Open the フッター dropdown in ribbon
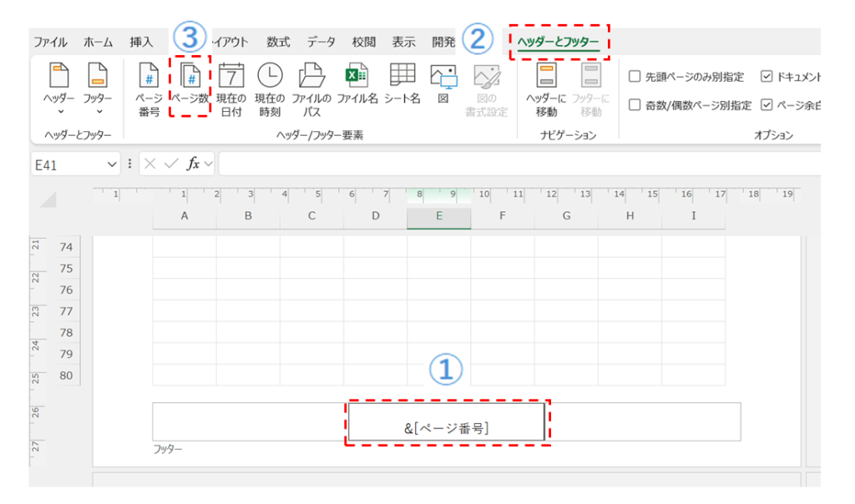This screenshot has width=855, height=504. [98, 90]
